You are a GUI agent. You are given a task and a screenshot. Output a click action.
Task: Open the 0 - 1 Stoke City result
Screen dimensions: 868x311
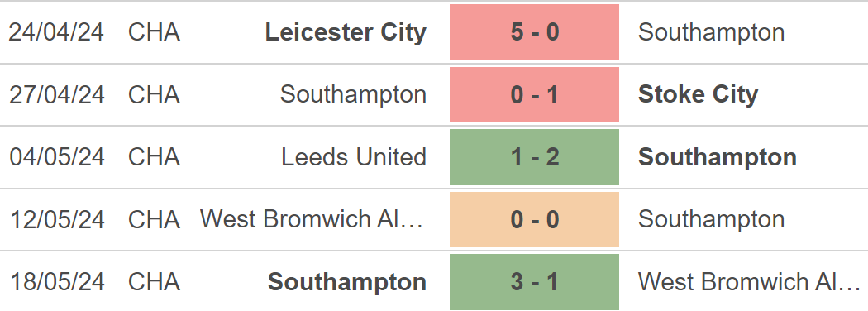[534, 95]
